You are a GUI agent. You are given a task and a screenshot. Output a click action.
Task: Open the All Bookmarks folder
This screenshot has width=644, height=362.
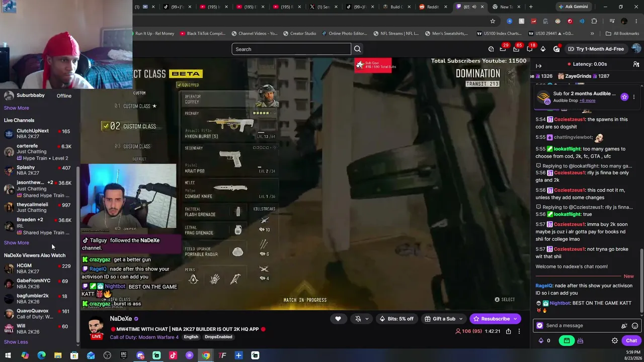click(x=622, y=34)
